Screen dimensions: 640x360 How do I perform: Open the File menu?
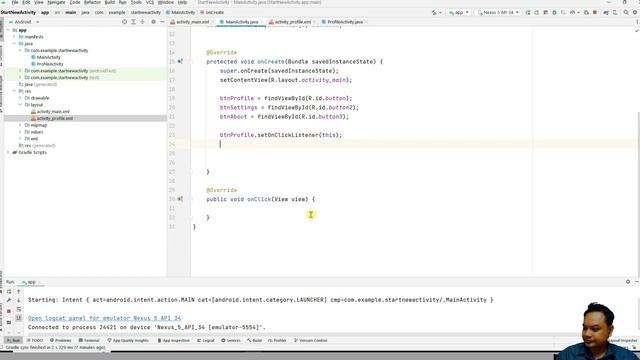[15, 2]
